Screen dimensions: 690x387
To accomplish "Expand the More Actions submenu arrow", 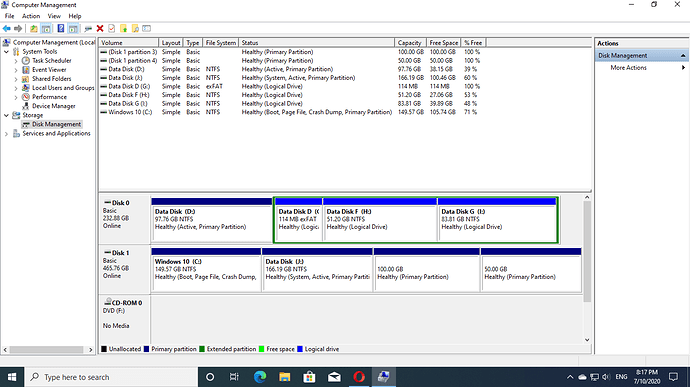I will tap(683, 68).
